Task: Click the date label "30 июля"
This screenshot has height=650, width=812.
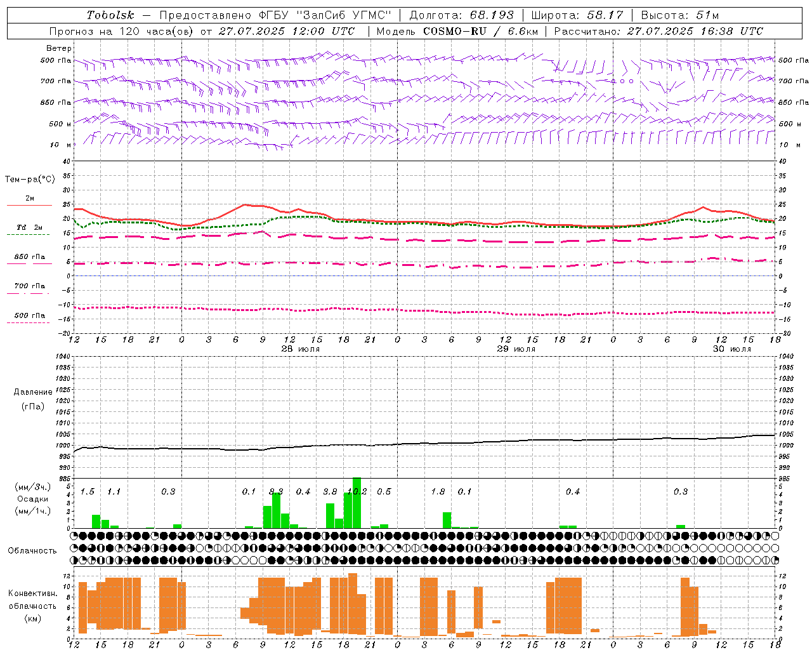Action: coord(732,349)
